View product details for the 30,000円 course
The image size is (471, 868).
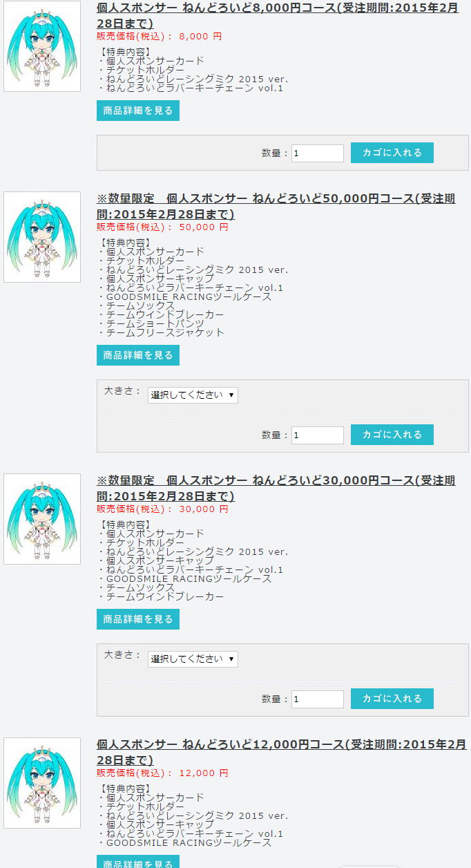click(138, 619)
